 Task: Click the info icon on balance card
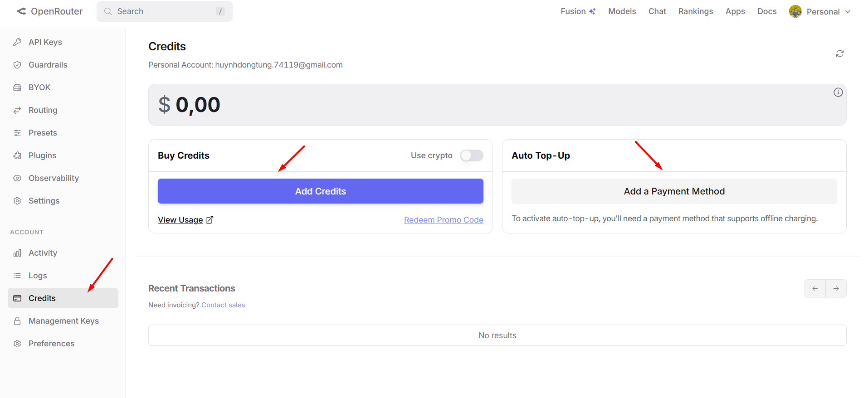838,92
